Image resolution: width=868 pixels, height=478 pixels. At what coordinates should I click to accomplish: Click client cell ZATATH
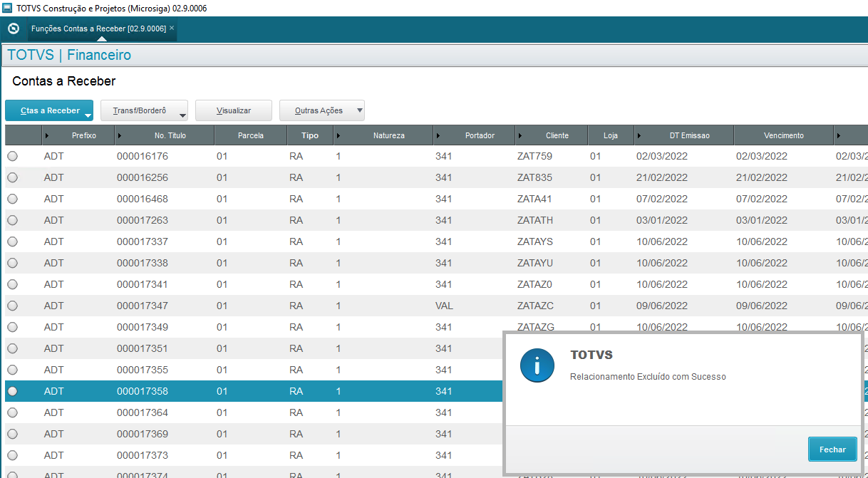[535, 220]
